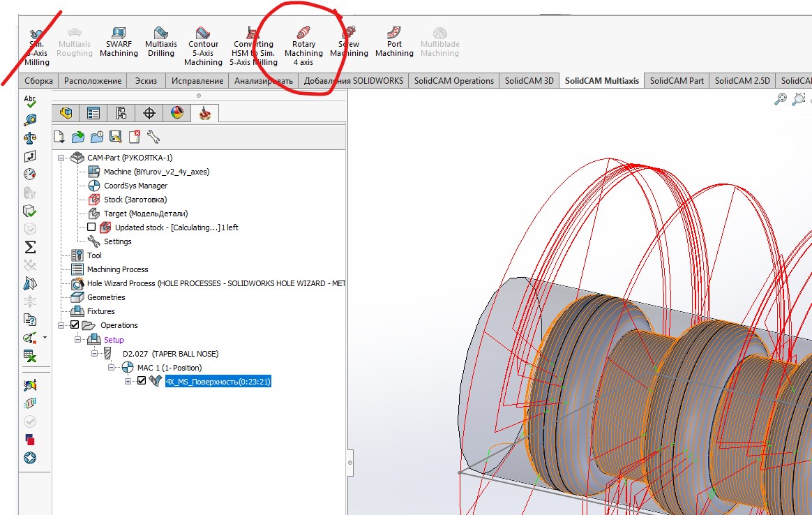Switch to the Эскиз tab
The image size is (812, 515).
click(146, 81)
